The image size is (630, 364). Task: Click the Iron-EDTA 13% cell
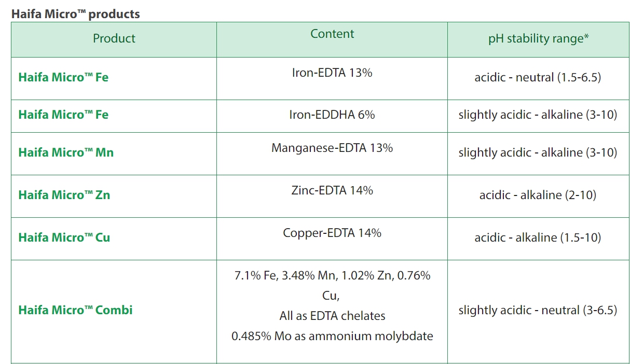pyautogui.click(x=332, y=73)
